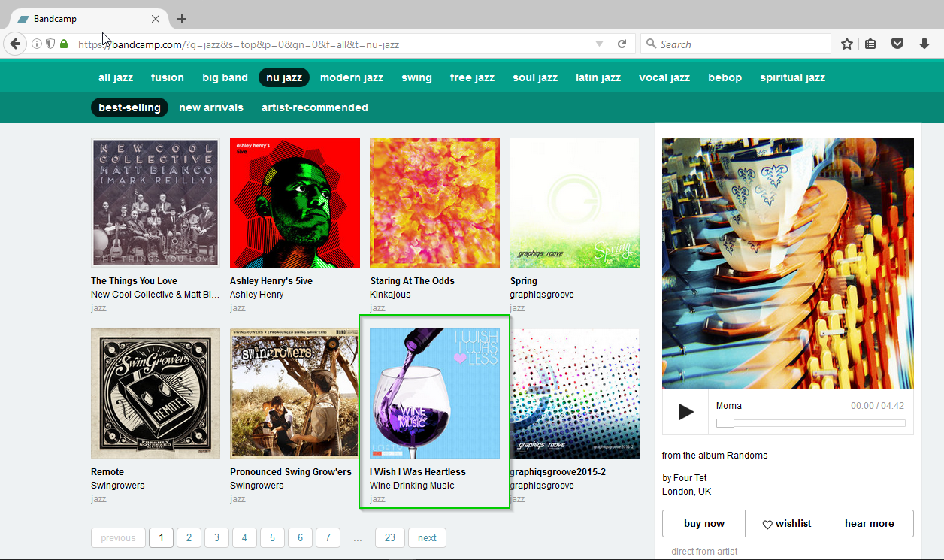944x560 pixels.
Task: Close the Bandcamp tab
Action: pos(156,19)
